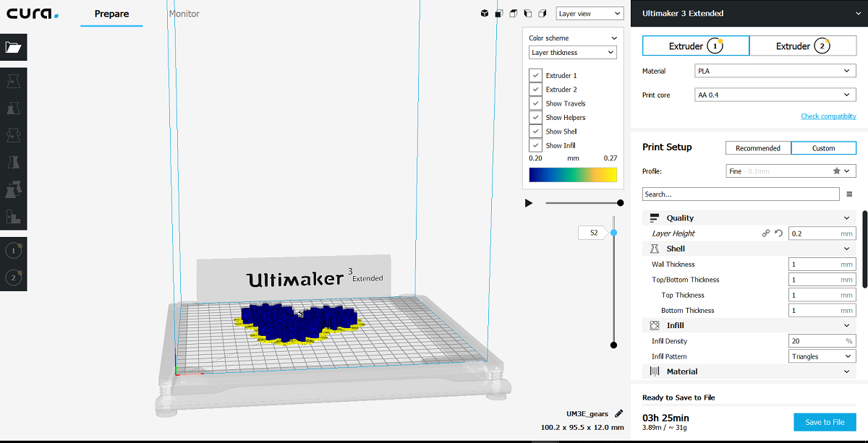This screenshot has width=868, height=443.
Task: Click the pencil icon to rename UM3E_gears
Action: [x=618, y=414]
